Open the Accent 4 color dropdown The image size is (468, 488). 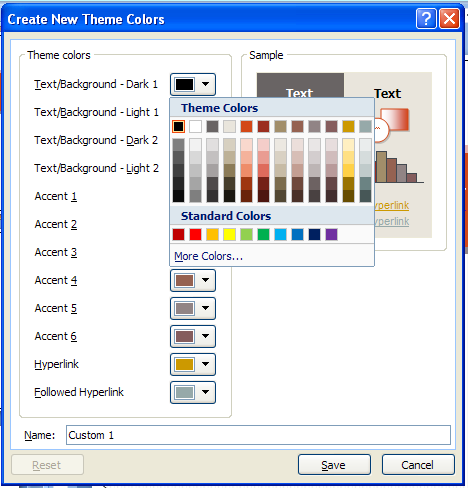(193, 280)
